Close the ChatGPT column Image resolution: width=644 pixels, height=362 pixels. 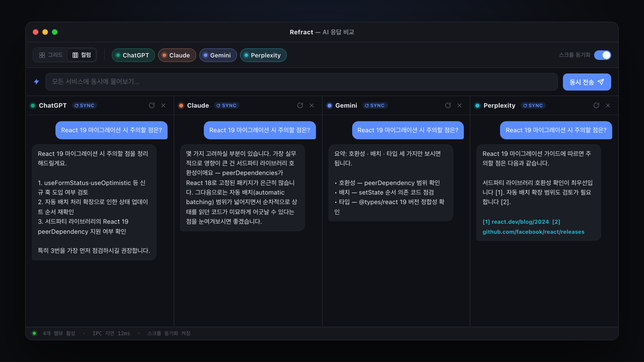point(164,106)
